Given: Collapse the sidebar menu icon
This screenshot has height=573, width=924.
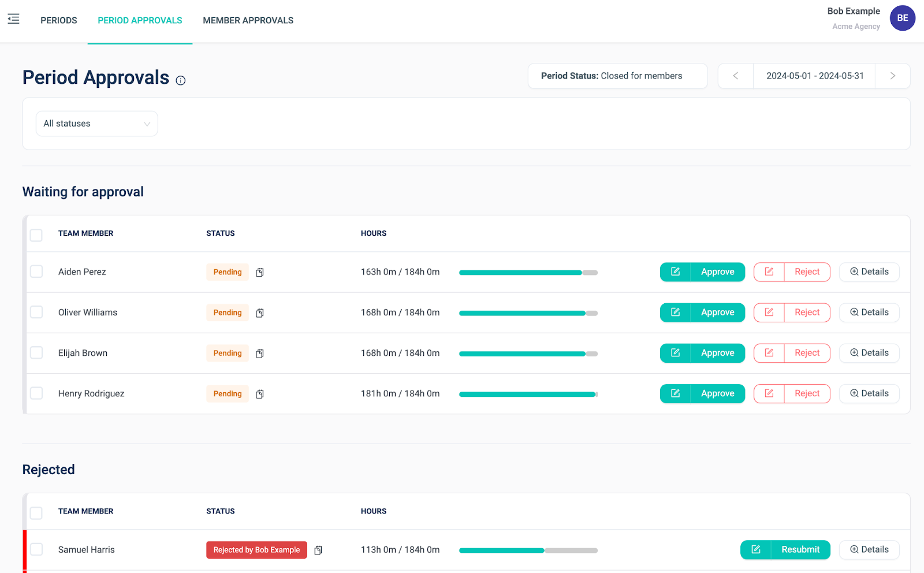Looking at the screenshot, I should tap(14, 19).
